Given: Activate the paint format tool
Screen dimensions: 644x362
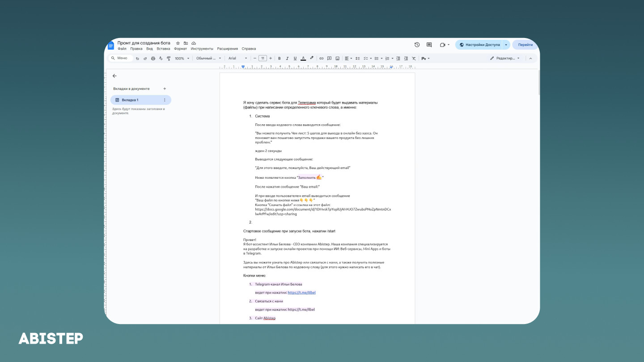Looking at the screenshot, I should [169, 59].
